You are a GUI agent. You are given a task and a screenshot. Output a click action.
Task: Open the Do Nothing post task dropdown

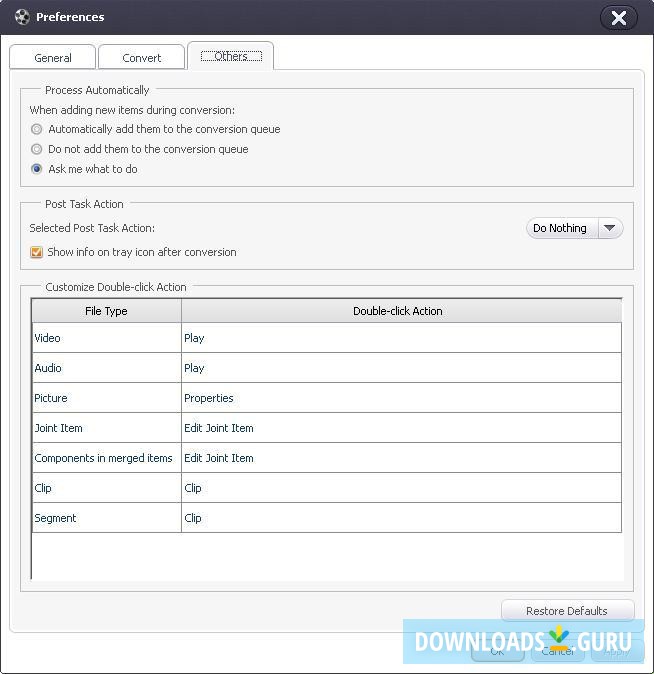[574, 228]
